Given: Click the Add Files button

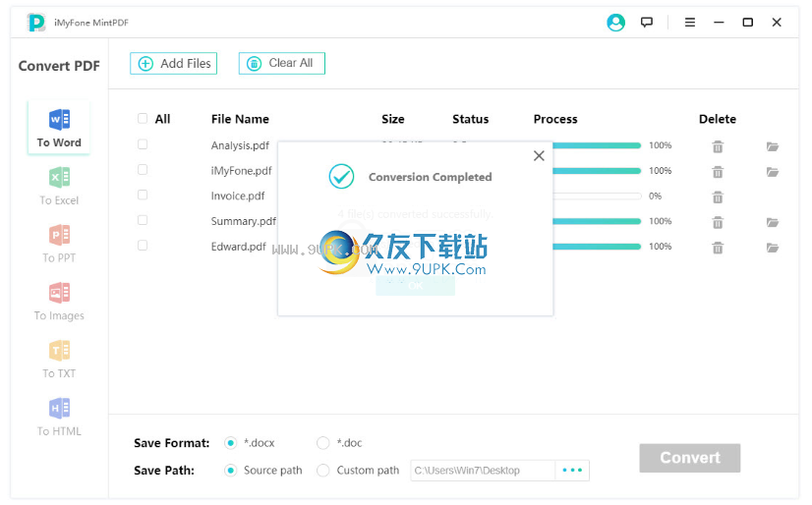Looking at the screenshot, I should click(173, 63).
